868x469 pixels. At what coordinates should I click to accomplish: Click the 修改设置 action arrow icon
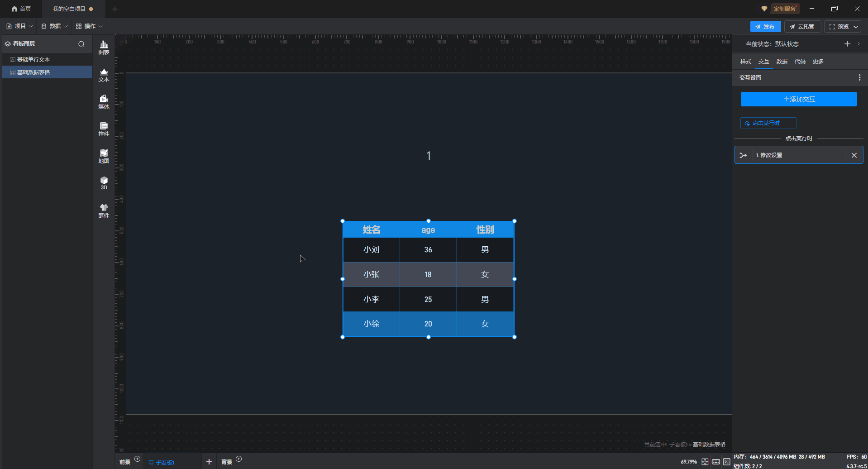click(743, 155)
